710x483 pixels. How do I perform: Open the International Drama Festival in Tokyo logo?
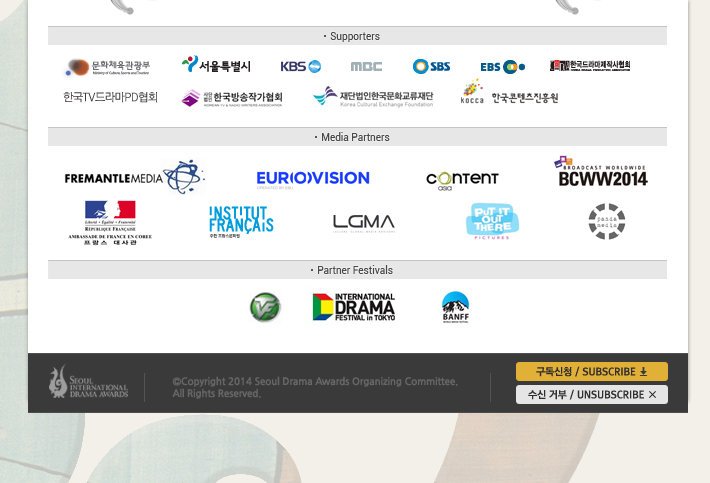click(x=354, y=307)
